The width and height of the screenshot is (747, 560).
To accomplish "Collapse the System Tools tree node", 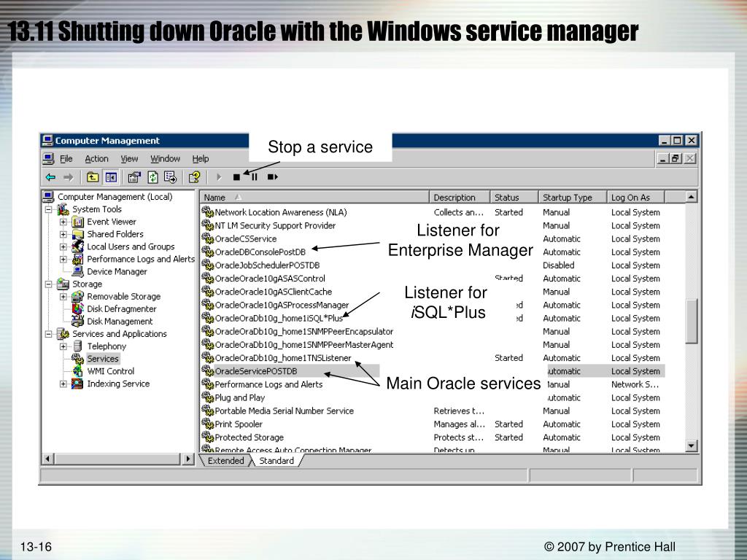I will [49, 209].
